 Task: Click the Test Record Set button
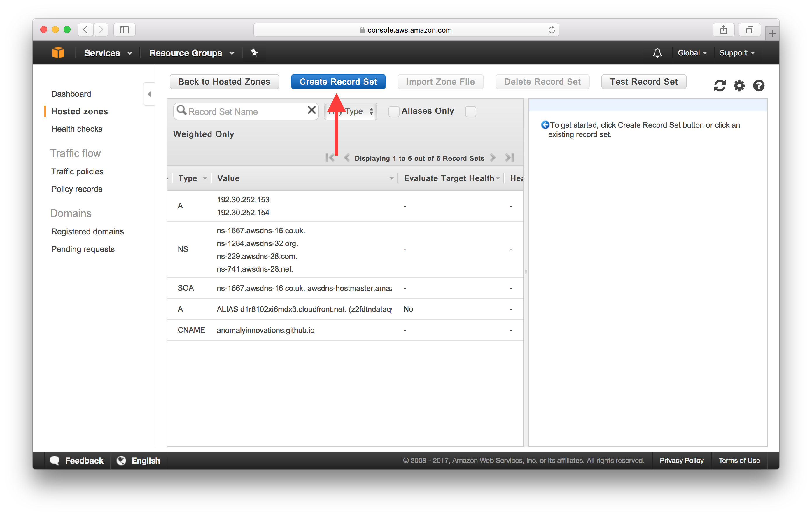(x=644, y=82)
